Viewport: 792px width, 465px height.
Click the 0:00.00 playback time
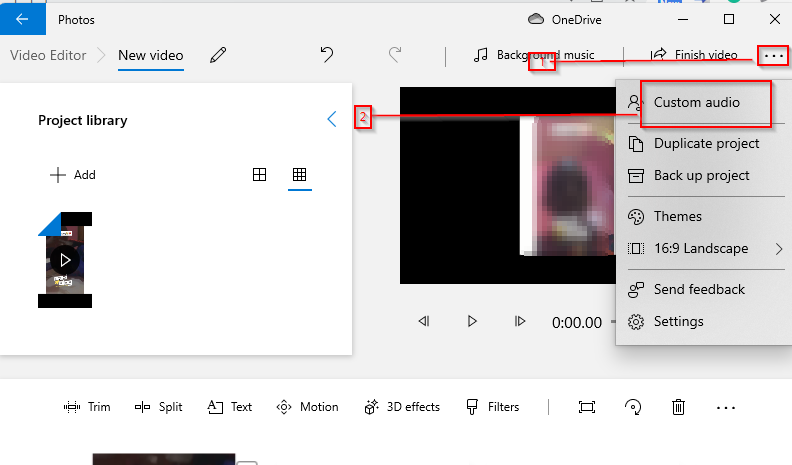577,323
